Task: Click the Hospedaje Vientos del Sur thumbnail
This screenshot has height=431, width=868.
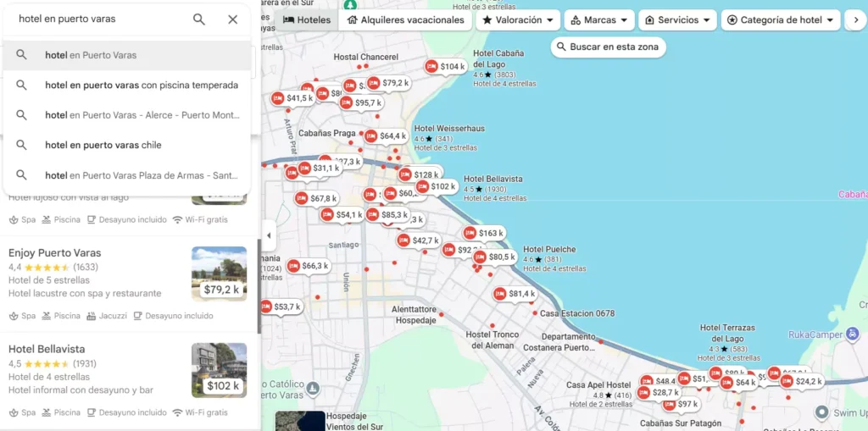Action: pyautogui.click(x=300, y=421)
